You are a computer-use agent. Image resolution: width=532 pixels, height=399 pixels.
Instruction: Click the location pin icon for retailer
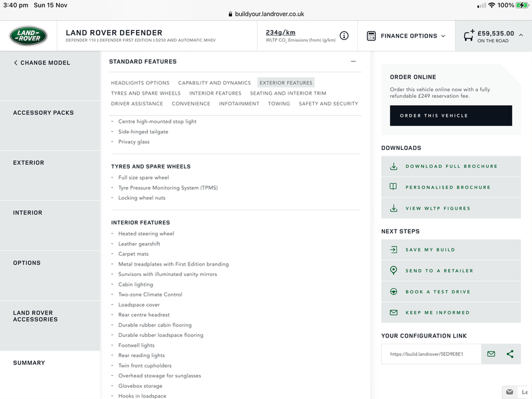click(394, 271)
